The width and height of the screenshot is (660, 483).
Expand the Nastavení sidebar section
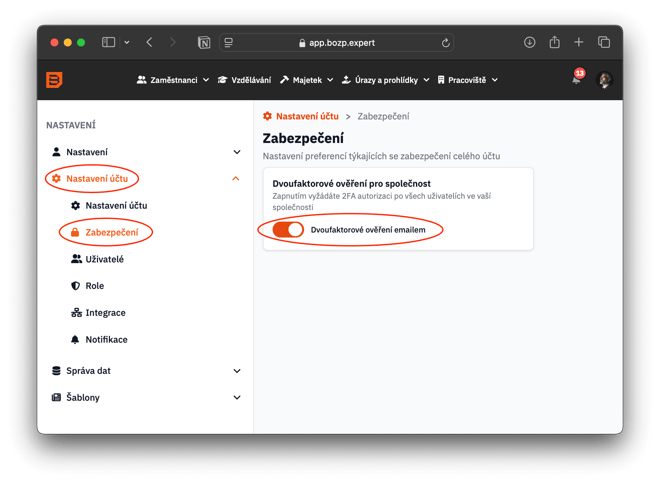tap(236, 152)
